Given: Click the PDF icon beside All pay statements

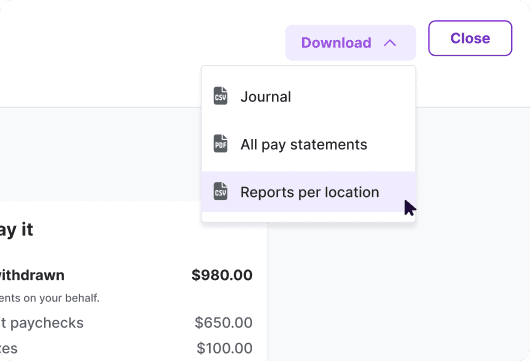Looking at the screenshot, I should [220, 144].
